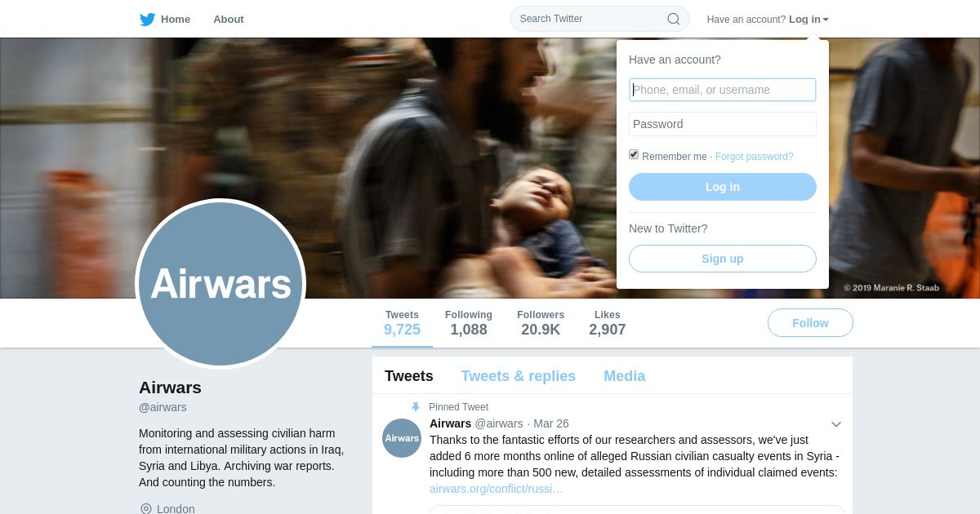
Task: Open the Forgot password link
Action: click(754, 157)
